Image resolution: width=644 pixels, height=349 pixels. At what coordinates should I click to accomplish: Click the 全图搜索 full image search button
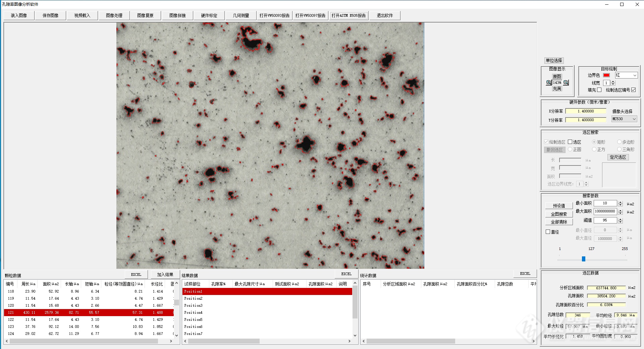click(558, 214)
